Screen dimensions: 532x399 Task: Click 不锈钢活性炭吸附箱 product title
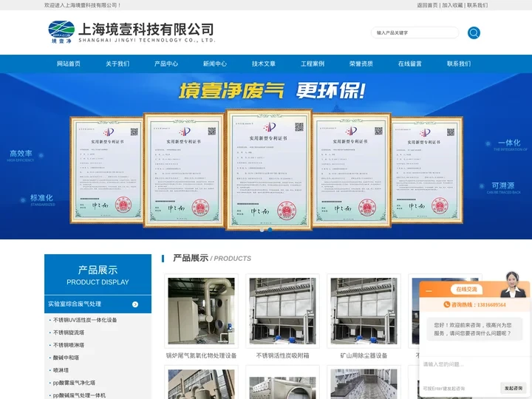pyautogui.click(x=282, y=355)
